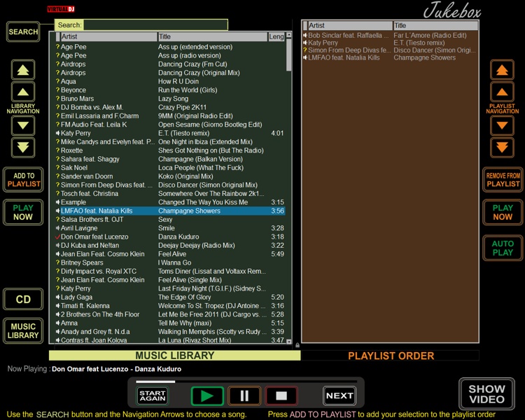Select Lady Gaga The Edge Of Glory
Viewport: 525px width, 420px height.
(170, 297)
